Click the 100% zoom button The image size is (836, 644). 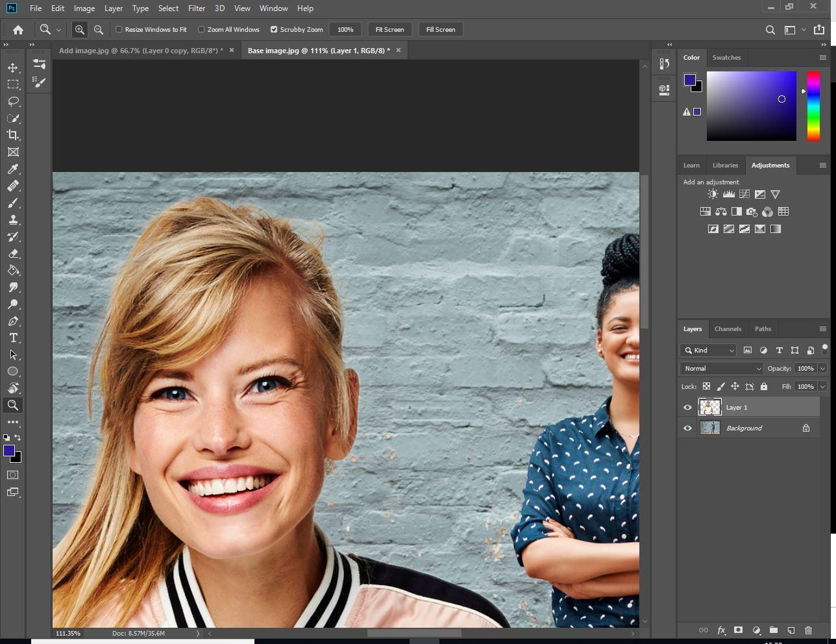click(x=345, y=29)
